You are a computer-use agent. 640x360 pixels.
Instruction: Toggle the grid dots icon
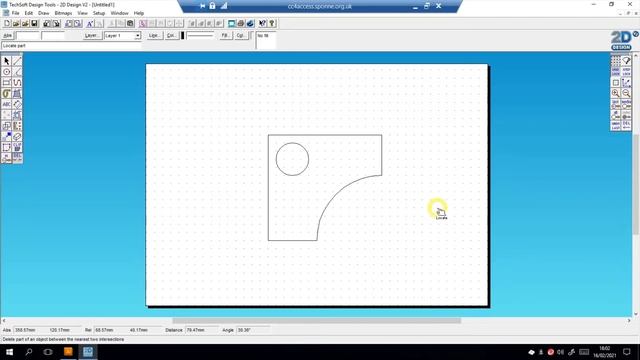616,61
